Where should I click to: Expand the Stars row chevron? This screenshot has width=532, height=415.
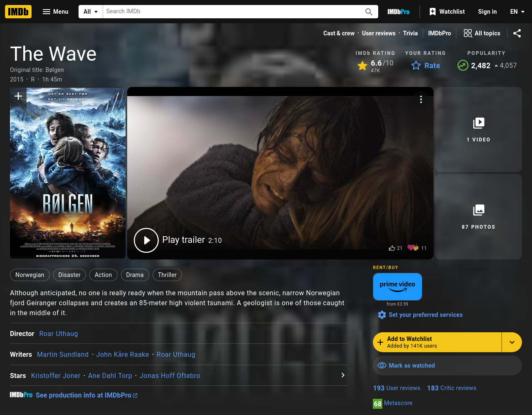[343, 375]
